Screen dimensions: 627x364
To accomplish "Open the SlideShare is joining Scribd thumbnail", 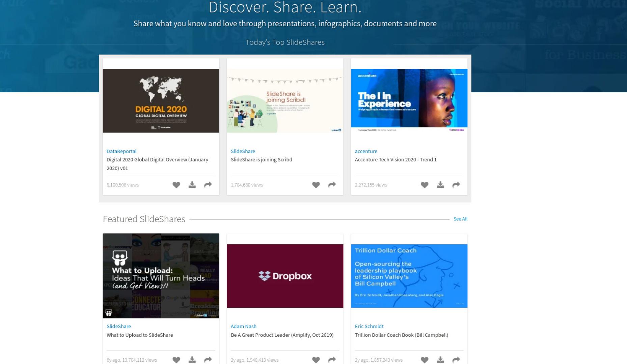I will (x=285, y=101).
